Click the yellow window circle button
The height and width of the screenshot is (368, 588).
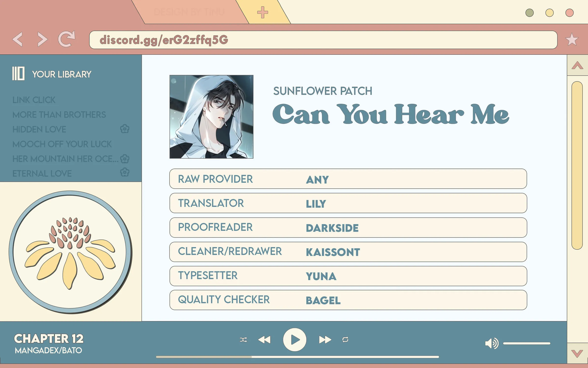point(550,13)
